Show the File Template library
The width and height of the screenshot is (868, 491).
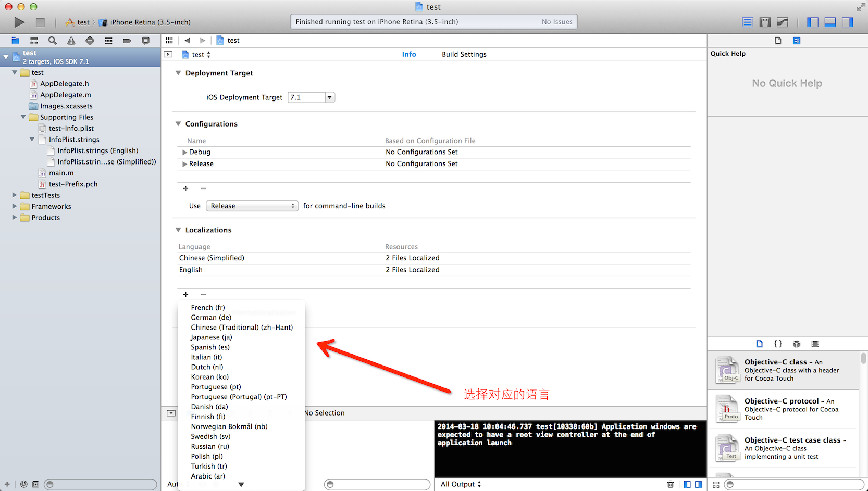(x=760, y=344)
